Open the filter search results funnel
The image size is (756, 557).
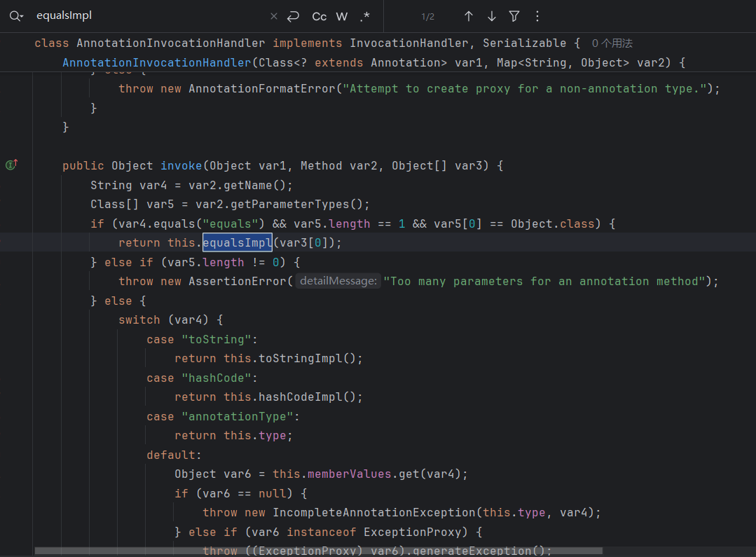[514, 16]
